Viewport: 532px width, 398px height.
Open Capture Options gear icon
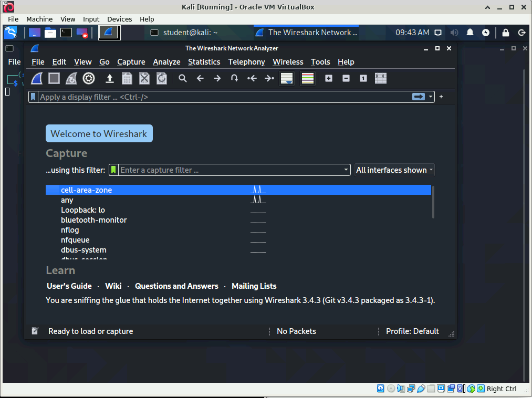(x=89, y=78)
